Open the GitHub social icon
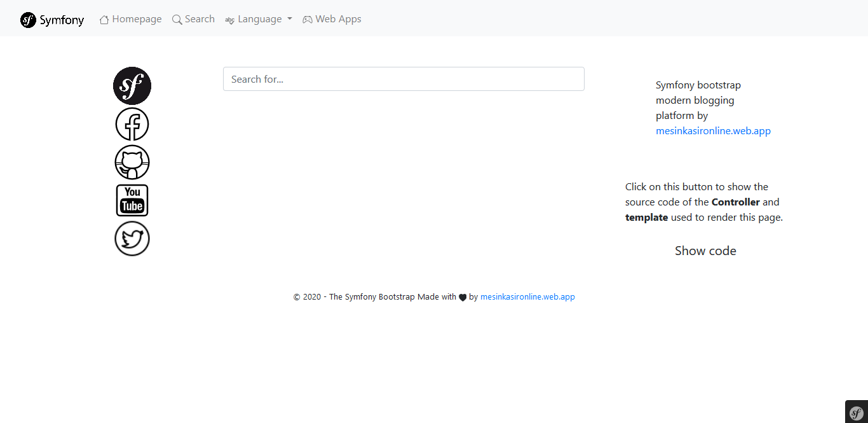The width and height of the screenshot is (868, 423). click(x=132, y=162)
